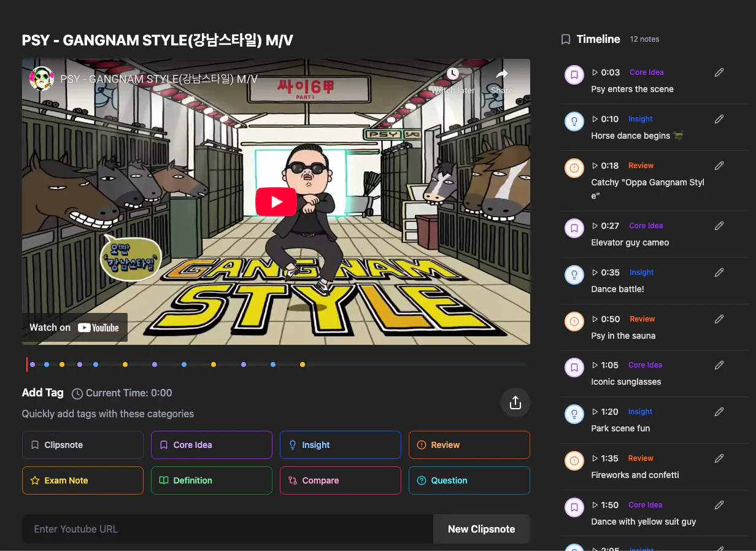Jump to timestamp 1:20
Viewport: 756px width, 551px height.
tap(605, 412)
